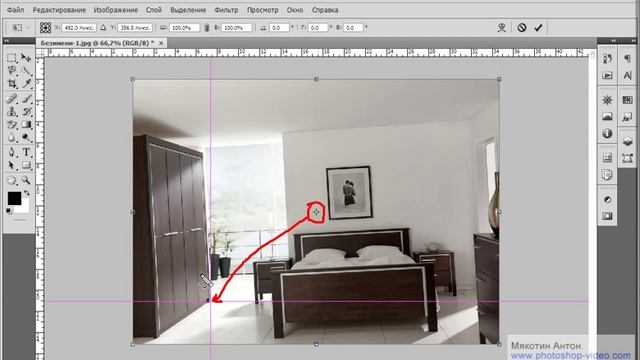
Task: Toggle relative positioning triangle in options bar
Action: click(x=103, y=28)
